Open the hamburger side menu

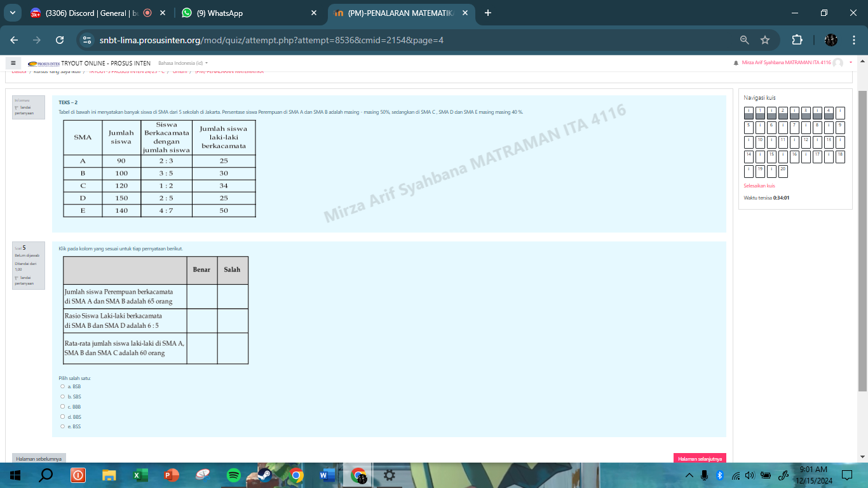13,63
